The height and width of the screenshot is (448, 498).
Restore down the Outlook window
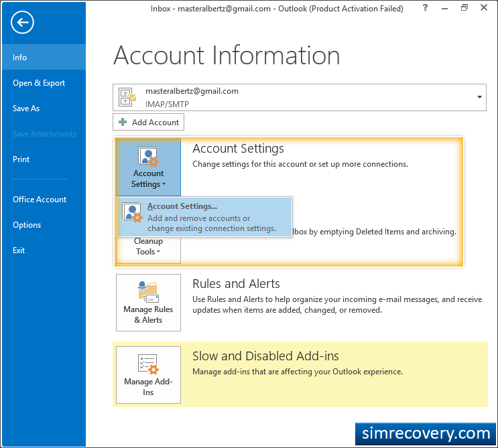[x=464, y=7]
